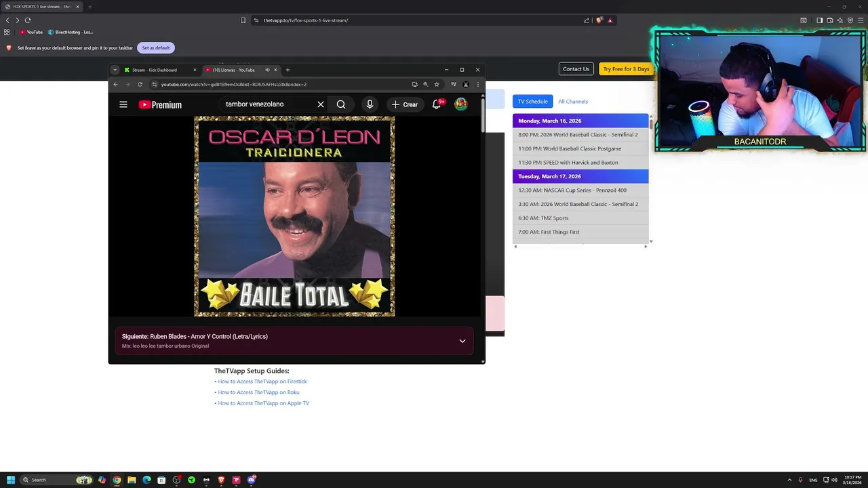
Task: Click the Oscar D'Leon video thumbnail
Action: click(294, 216)
